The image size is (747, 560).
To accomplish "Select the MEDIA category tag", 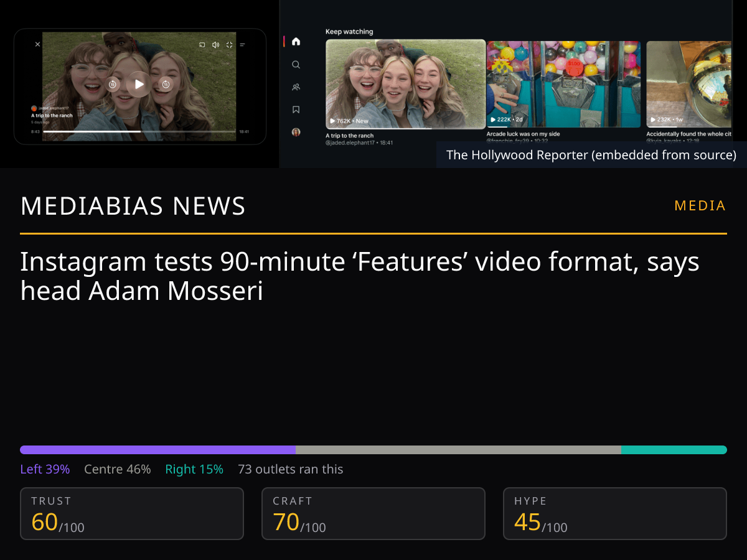I will [x=700, y=206].
